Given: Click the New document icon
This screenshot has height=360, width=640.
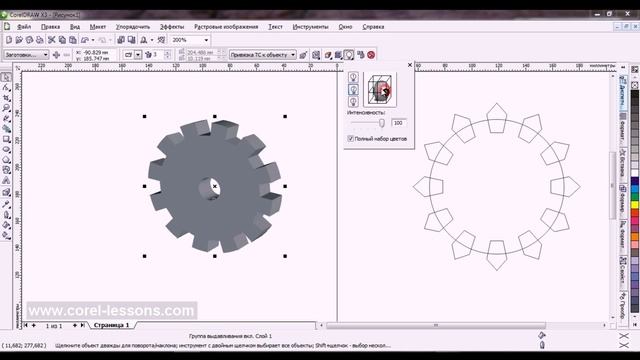Looking at the screenshot, I should (x=9, y=40).
